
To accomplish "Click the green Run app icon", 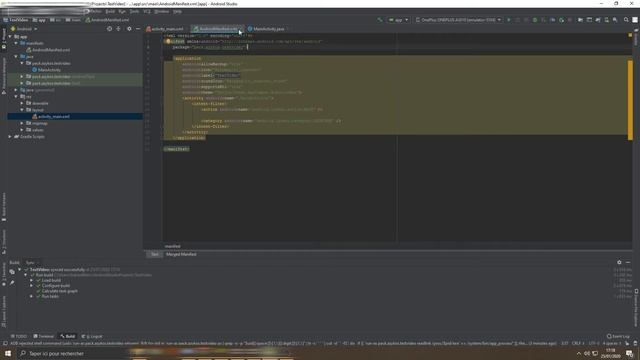I will point(509,20).
